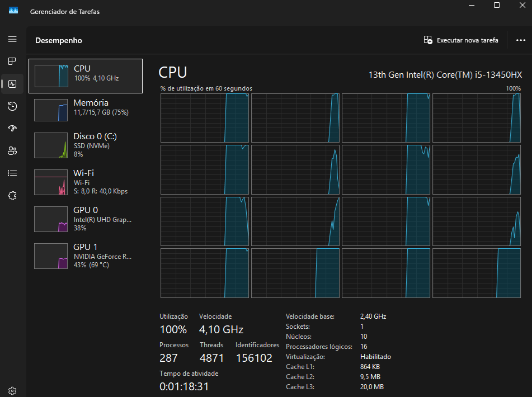Click the Memória mini graph thumbnail

click(x=51, y=110)
